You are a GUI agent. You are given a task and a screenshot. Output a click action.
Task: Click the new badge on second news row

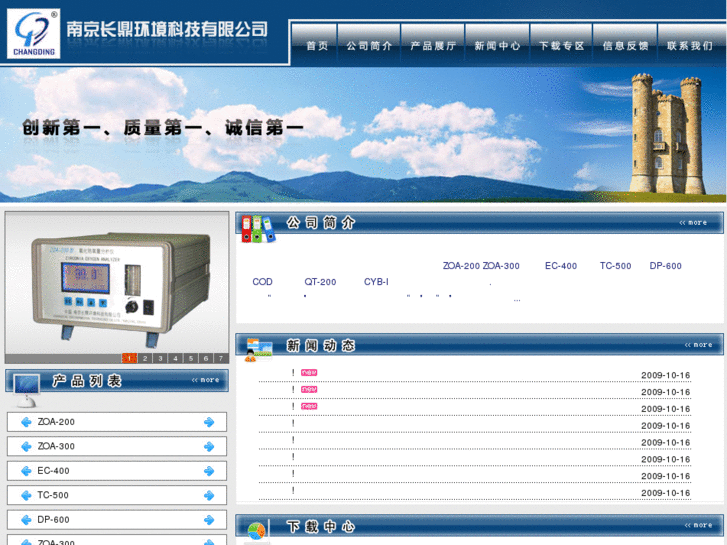pyautogui.click(x=309, y=389)
